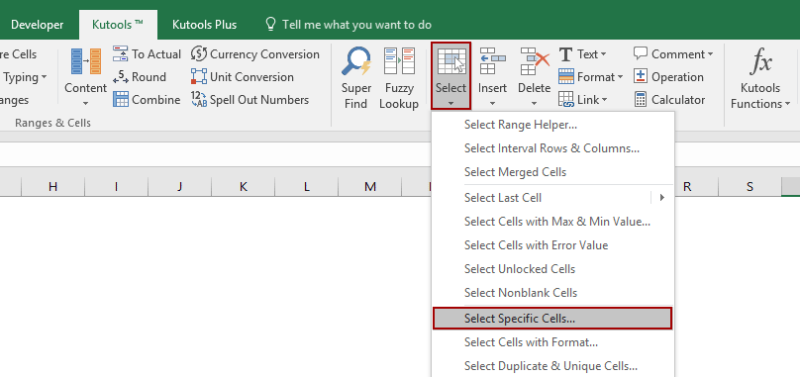Apply the Round function
Image resolution: width=800 pixels, height=377 pixels.
pos(139,77)
